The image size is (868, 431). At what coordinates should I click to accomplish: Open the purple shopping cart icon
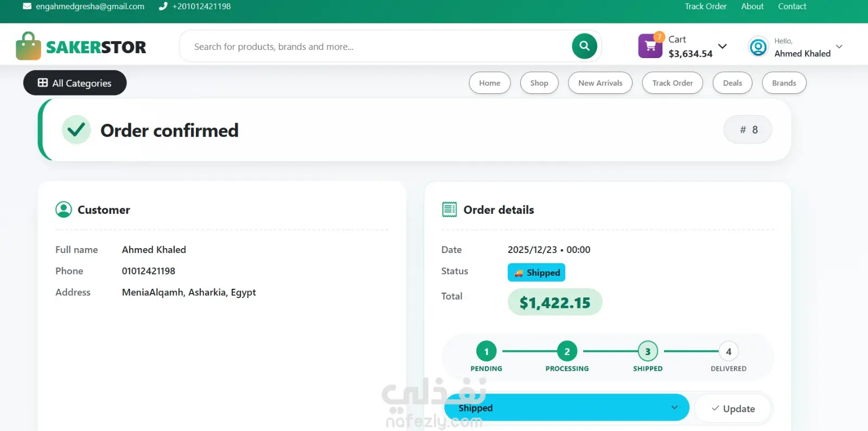tap(650, 46)
